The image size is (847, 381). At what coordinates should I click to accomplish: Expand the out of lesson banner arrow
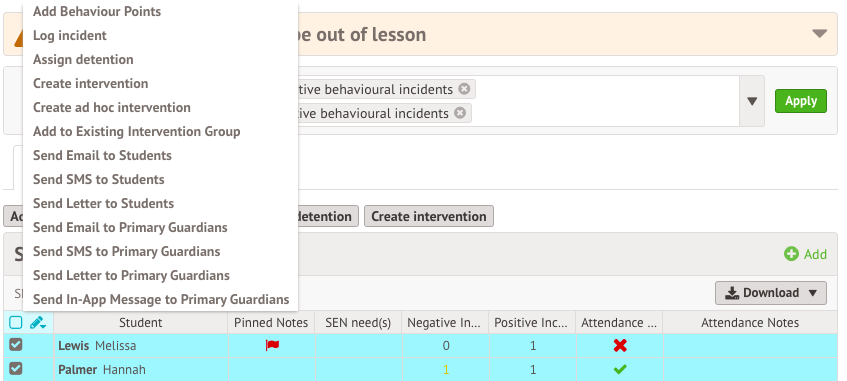coord(819,34)
